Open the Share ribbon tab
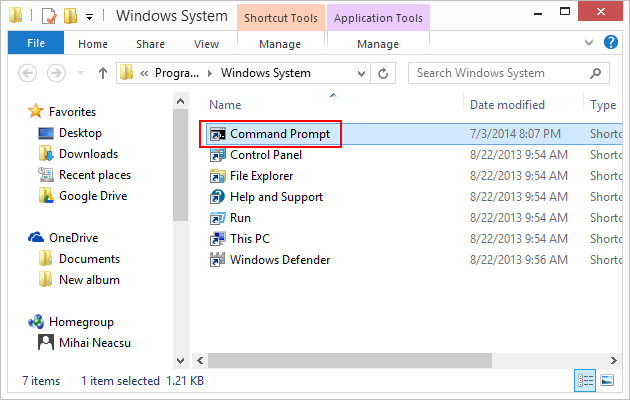This screenshot has width=630, height=400. click(151, 44)
